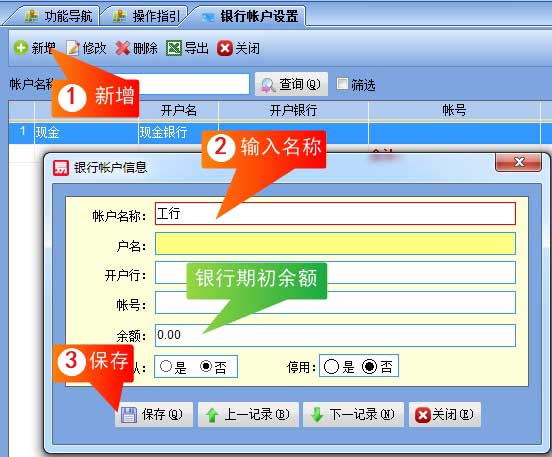Click the green plus 新增 icon
Screen dimensions: 552x457
[21, 48]
